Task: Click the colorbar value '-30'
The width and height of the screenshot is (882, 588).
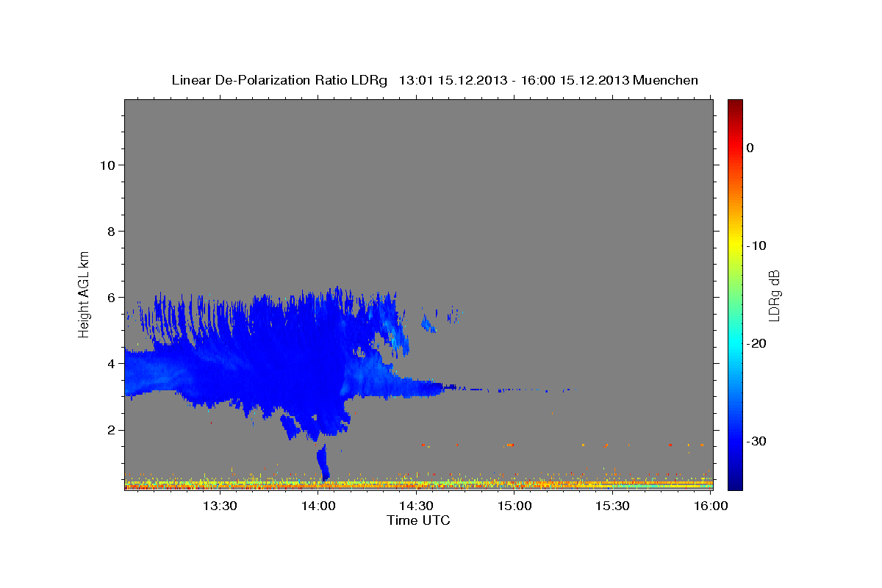Action: (756, 441)
